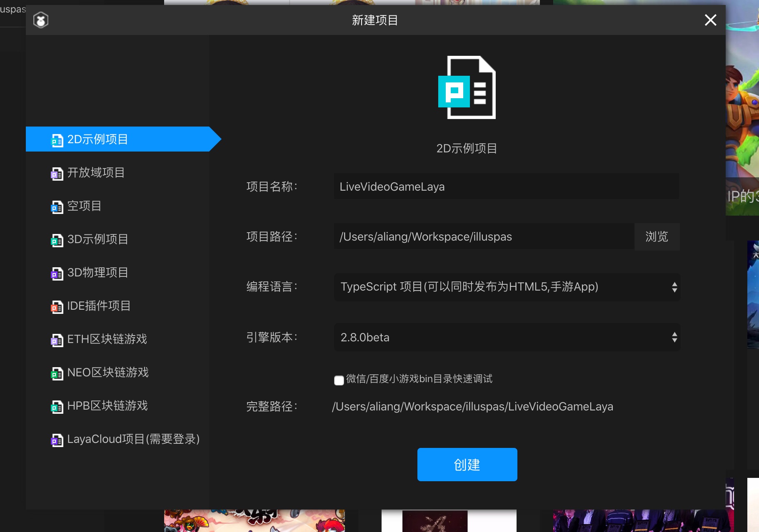The height and width of the screenshot is (532, 759).
Task: Click the NEO区块链游戏 list icon
Action: tap(57, 373)
